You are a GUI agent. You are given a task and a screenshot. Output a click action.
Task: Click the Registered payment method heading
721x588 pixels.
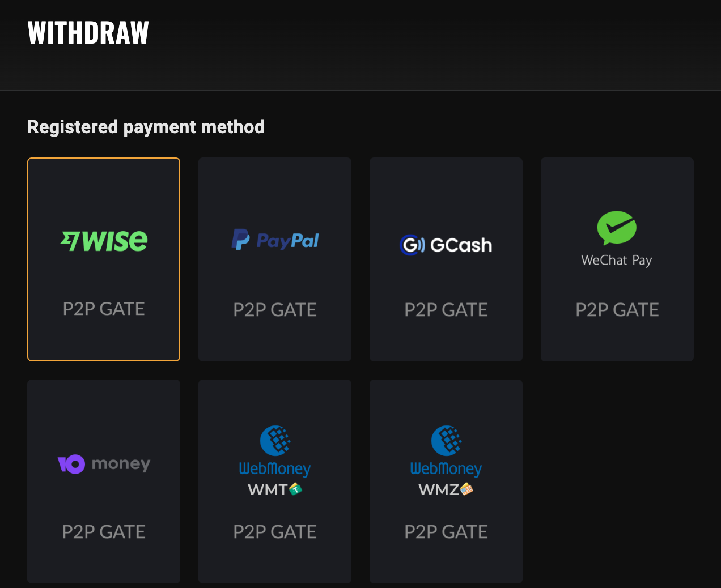146,127
